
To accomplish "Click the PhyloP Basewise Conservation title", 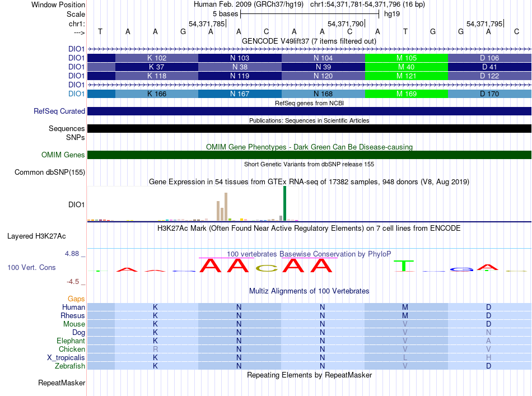I will click(309, 254).
